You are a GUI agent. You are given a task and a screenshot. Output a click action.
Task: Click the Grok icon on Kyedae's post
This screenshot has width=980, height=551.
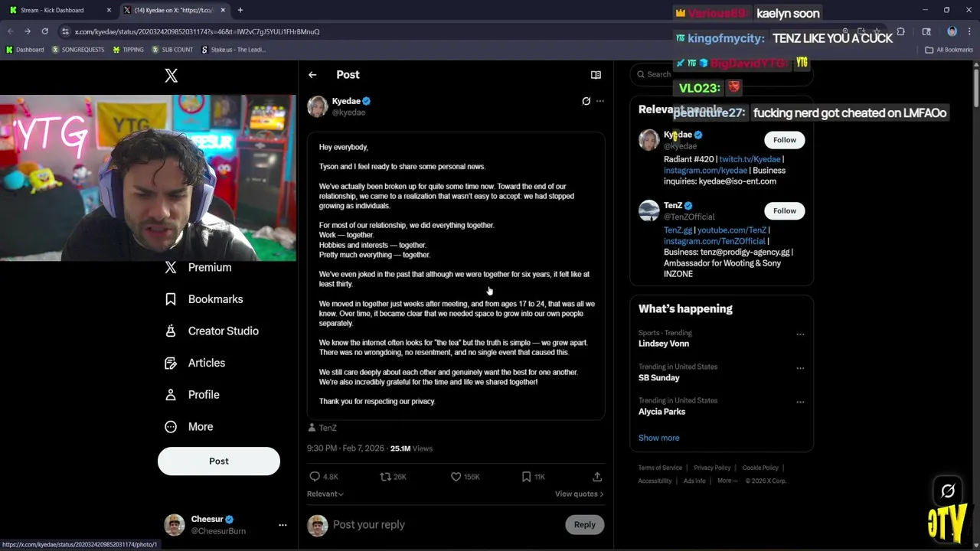pyautogui.click(x=586, y=101)
